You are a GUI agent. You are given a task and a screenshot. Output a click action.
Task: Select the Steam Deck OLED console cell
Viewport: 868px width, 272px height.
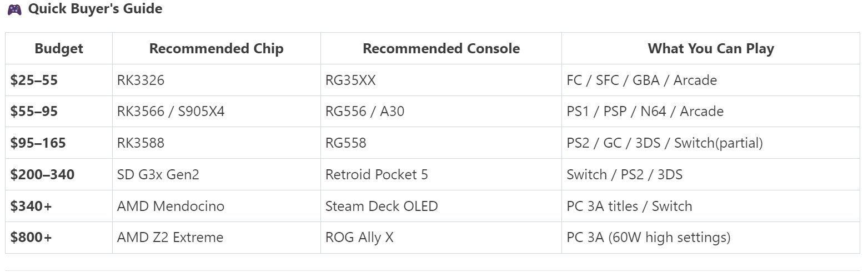pyautogui.click(x=382, y=206)
